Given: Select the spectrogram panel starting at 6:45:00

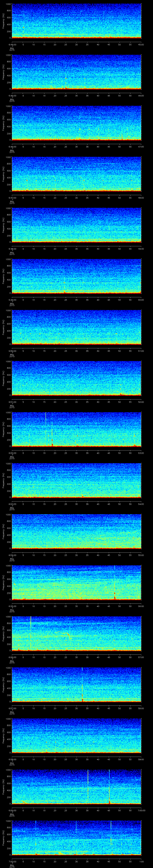Looking at the screenshot, I should click(x=76, y=72).
